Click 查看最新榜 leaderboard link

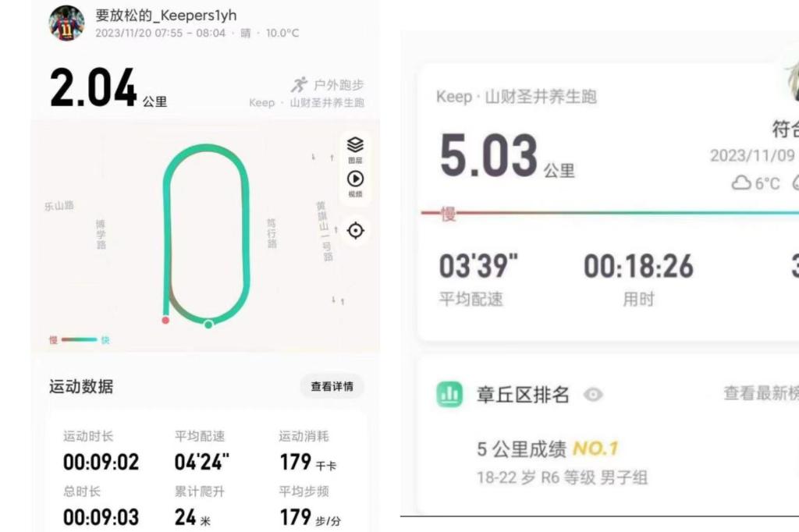[761, 393]
